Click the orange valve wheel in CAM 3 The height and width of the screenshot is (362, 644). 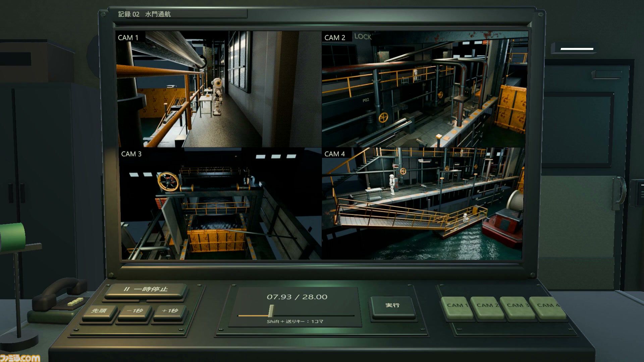click(168, 182)
